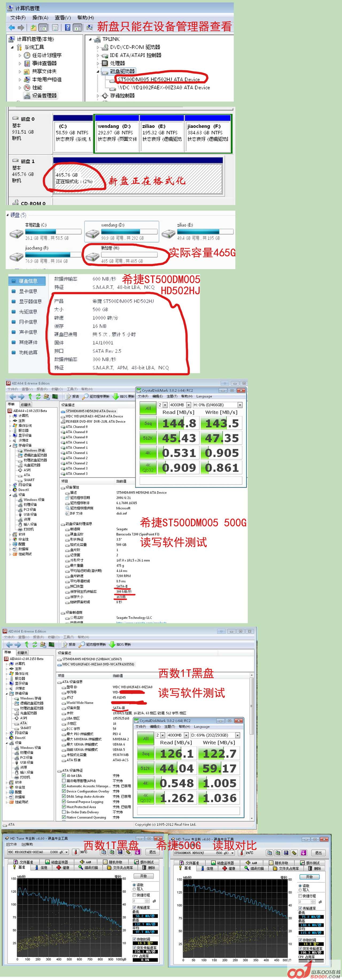This screenshot has height=980, width=342.
Task: Click the 4K QD32 button in lower CrystalDiskMark
Action: pos(145,798)
